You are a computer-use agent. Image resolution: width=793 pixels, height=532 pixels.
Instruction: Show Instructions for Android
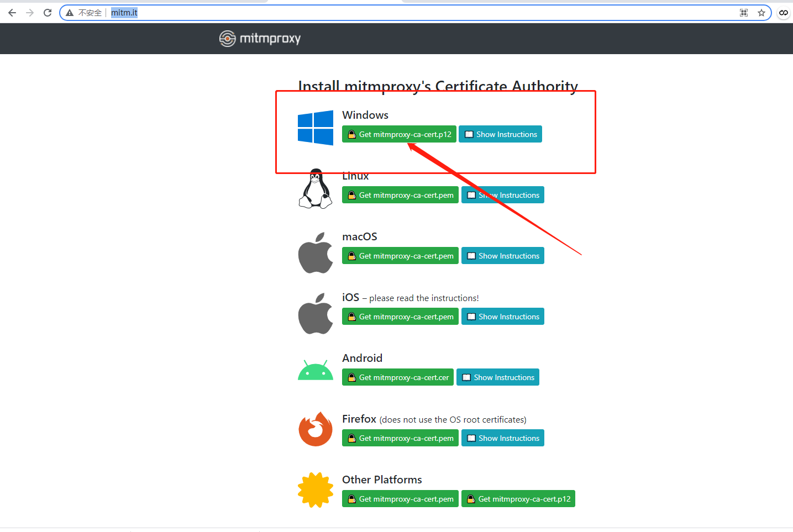pyautogui.click(x=497, y=377)
